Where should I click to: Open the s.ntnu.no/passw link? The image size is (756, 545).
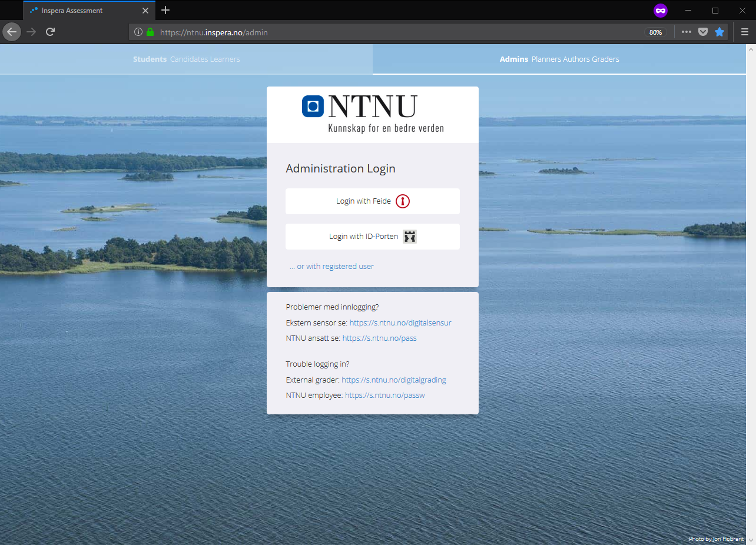point(385,396)
